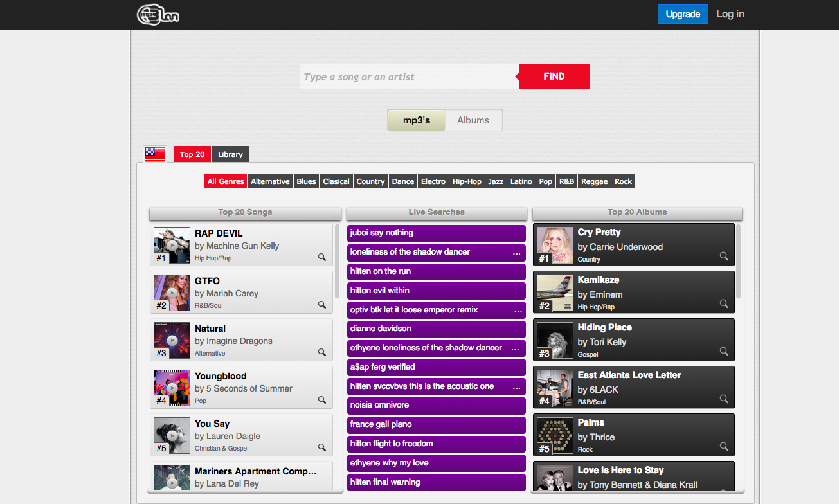Open the Cry Pretty album cover

click(x=555, y=245)
